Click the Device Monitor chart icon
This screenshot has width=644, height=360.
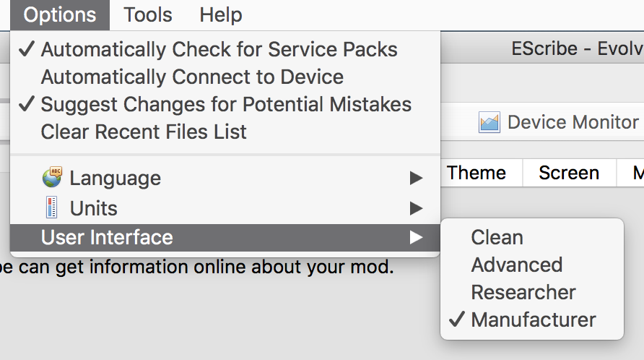coord(489,122)
